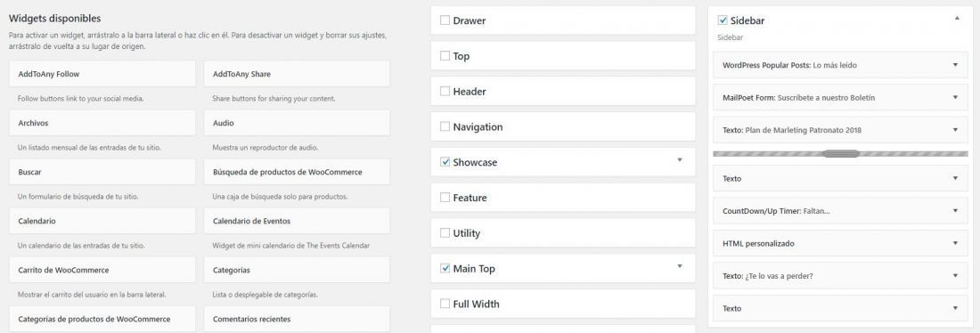The height and width of the screenshot is (333, 980).
Task: Click the Carrito de WooCommerce widget
Action: (x=102, y=270)
